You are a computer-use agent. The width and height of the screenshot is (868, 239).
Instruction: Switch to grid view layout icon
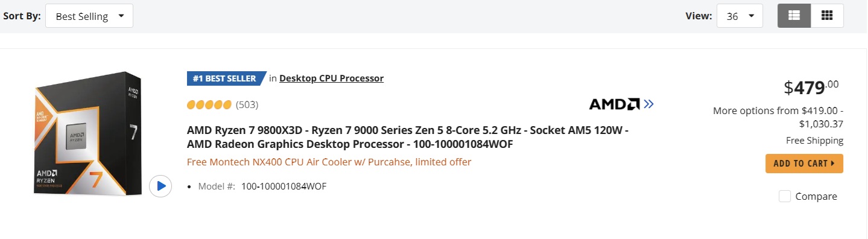click(x=827, y=16)
